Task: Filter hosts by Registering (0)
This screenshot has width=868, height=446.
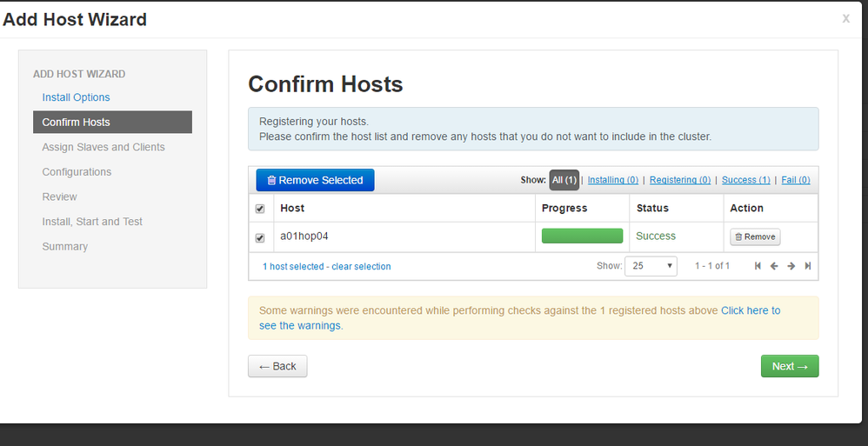Action: [x=680, y=180]
